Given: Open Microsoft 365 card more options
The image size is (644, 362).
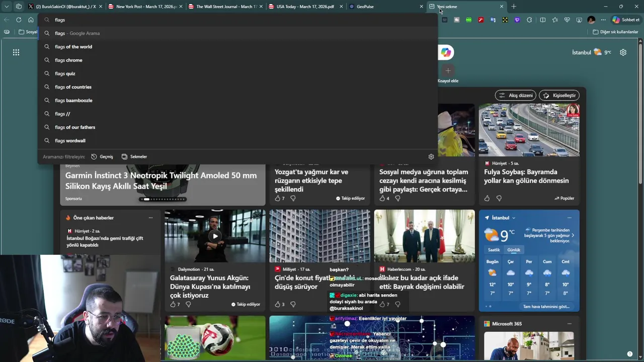Looking at the screenshot, I should point(569,324).
